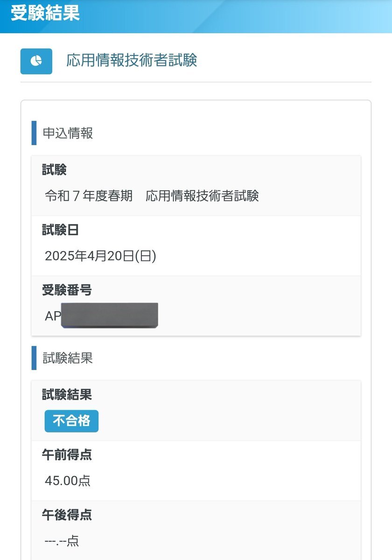Click the blue bar beside 試験結果 section
The width and height of the screenshot is (392, 560).
tap(34, 358)
